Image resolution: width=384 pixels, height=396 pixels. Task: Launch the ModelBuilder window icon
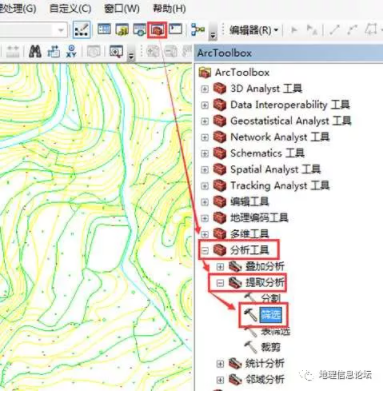(x=198, y=30)
